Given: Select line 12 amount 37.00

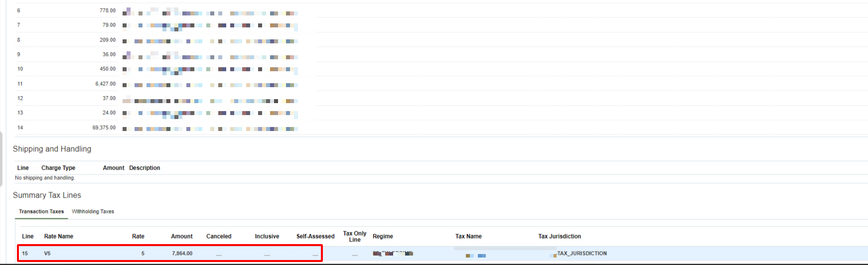Looking at the screenshot, I should pos(109,98).
